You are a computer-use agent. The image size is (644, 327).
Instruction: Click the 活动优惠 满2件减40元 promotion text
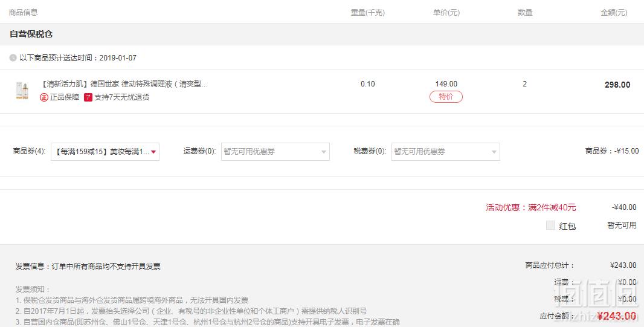pos(530,207)
